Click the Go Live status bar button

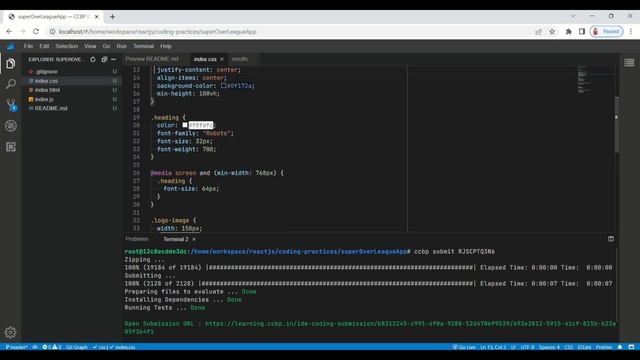(464, 347)
